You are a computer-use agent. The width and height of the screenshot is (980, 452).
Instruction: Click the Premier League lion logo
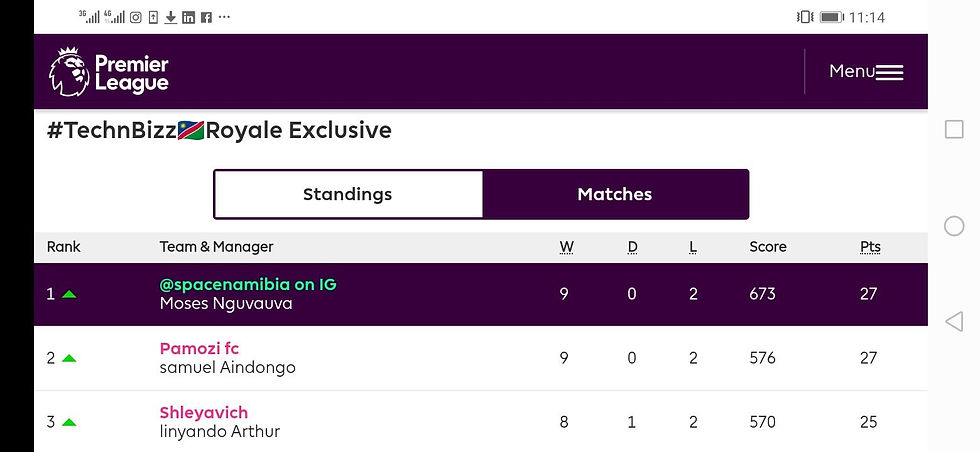(68, 71)
